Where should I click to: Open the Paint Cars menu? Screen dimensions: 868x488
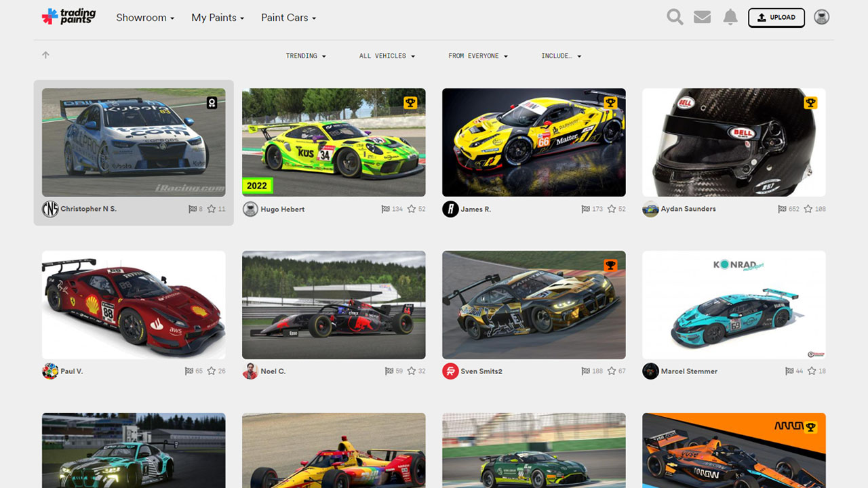click(x=288, y=18)
